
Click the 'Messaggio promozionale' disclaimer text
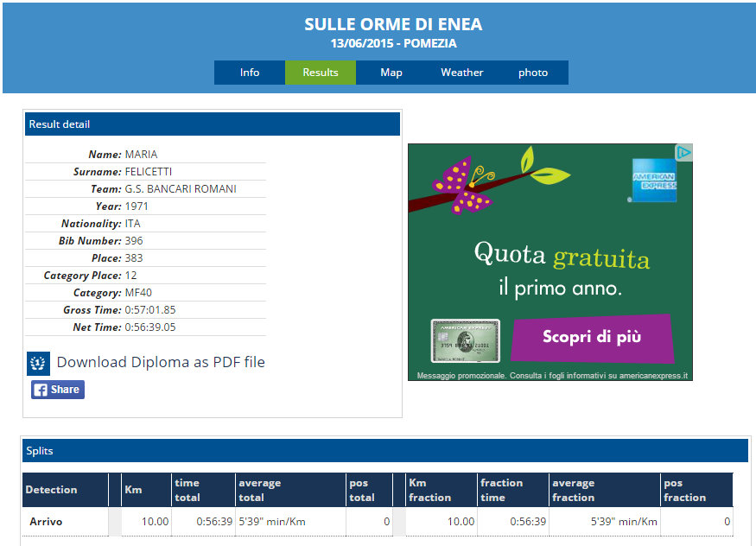552,376
